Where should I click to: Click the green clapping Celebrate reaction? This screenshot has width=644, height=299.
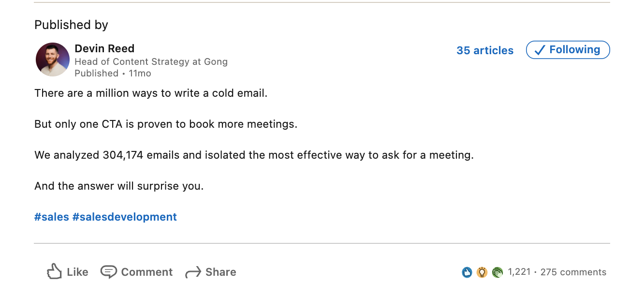[x=497, y=272]
